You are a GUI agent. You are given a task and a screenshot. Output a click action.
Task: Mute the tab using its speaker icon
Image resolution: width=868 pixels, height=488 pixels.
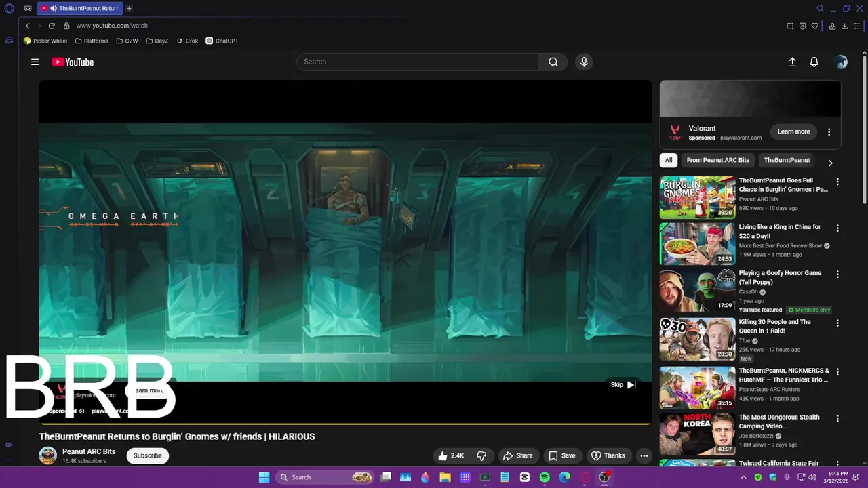click(x=54, y=9)
